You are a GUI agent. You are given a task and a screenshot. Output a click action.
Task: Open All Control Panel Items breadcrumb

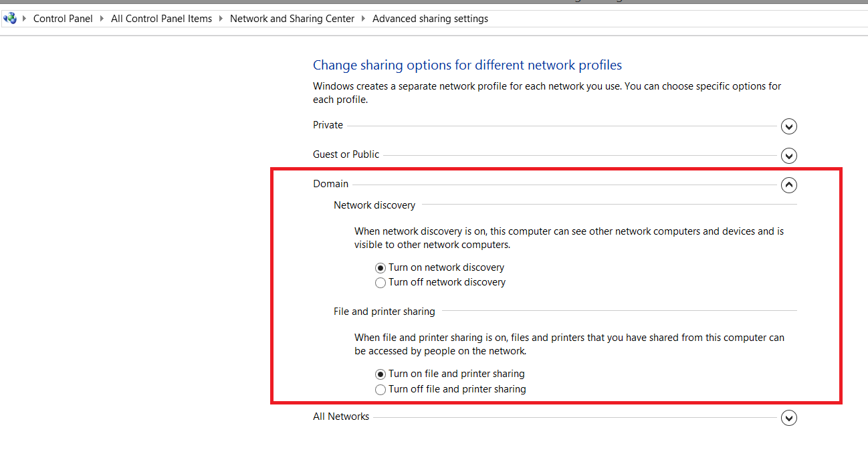161,19
